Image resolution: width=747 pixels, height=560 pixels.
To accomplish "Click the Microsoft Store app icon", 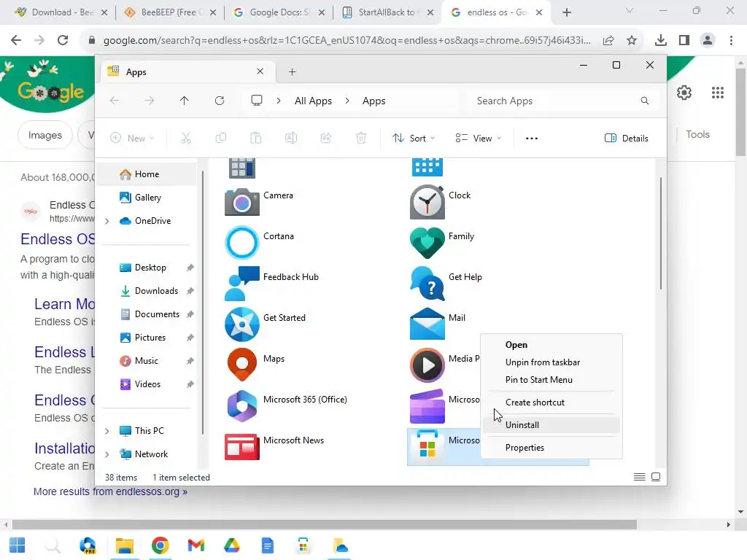I will [427, 445].
